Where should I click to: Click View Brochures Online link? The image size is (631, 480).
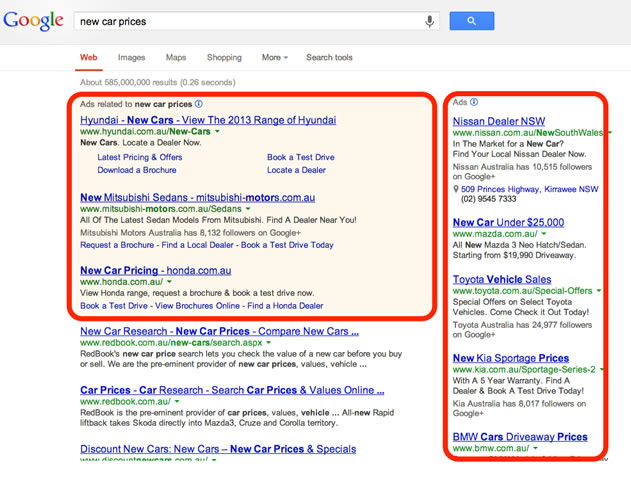pyautogui.click(x=197, y=306)
